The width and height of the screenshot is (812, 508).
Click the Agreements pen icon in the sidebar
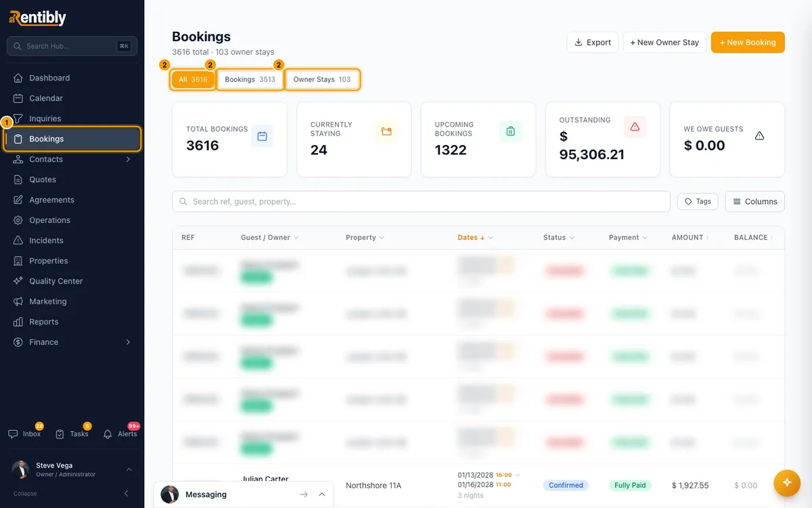point(18,200)
